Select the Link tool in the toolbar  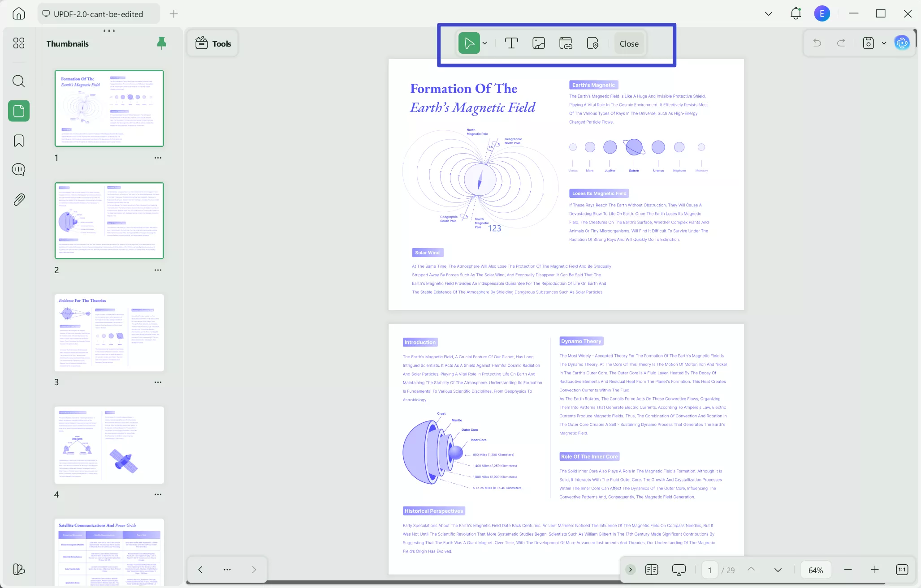(566, 43)
